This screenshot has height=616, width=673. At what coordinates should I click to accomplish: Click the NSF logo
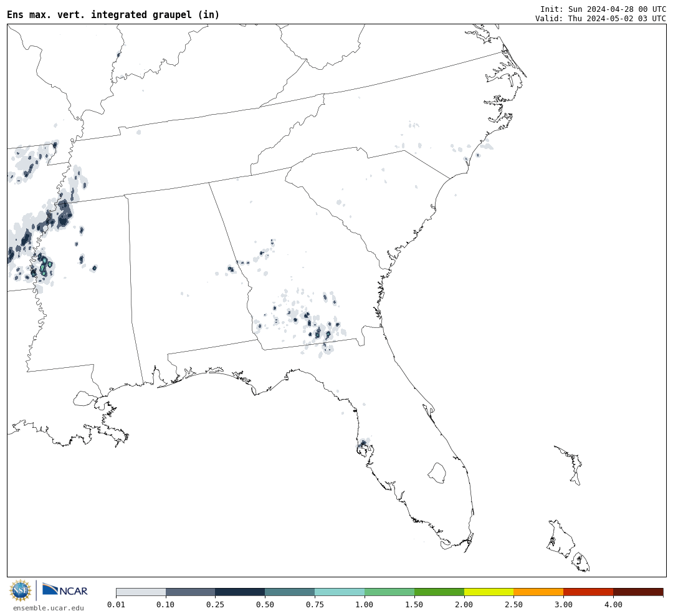[21, 590]
